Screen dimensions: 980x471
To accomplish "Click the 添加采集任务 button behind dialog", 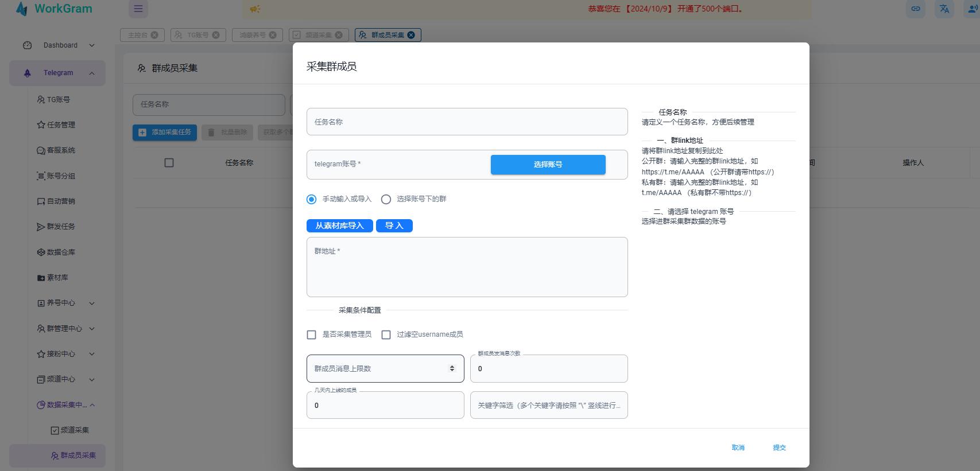I will coord(165,133).
